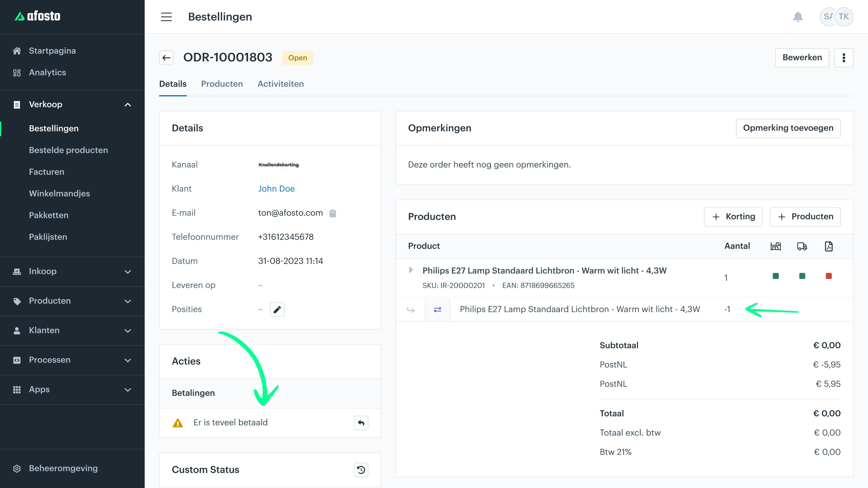868x488 pixels.
Task: Refund the overpayment with reply-arrow icon
Action: point(361,423)
